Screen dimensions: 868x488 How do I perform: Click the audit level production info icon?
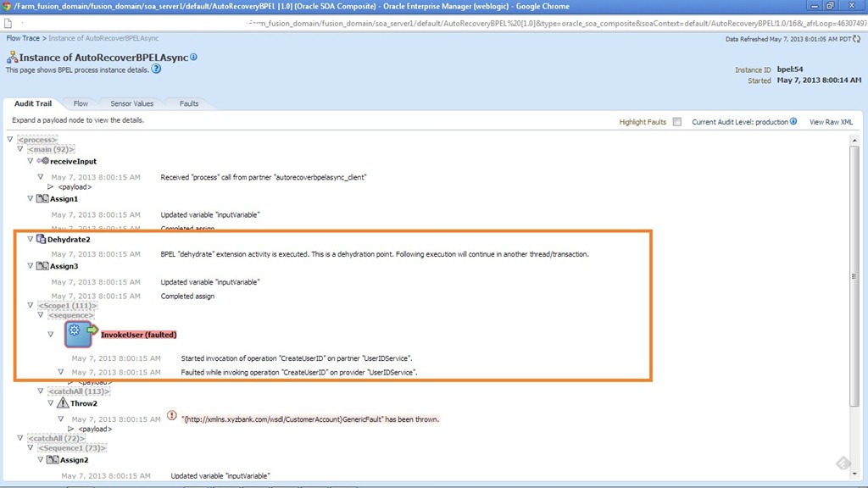(793, 122)
